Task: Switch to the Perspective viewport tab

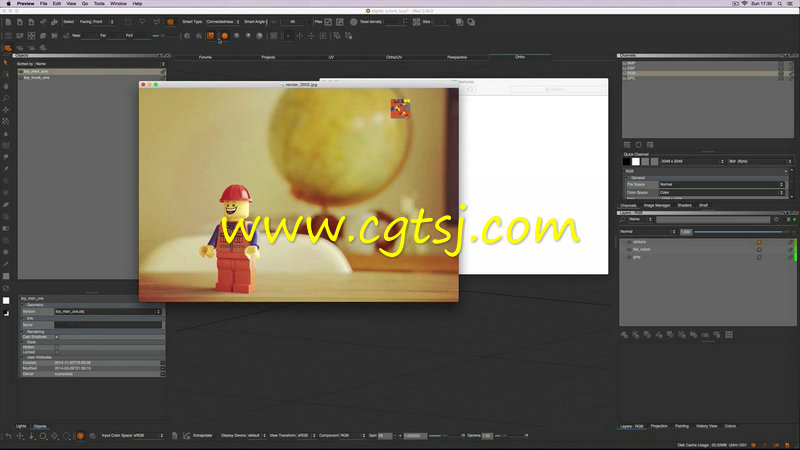Action: [457, 57]
